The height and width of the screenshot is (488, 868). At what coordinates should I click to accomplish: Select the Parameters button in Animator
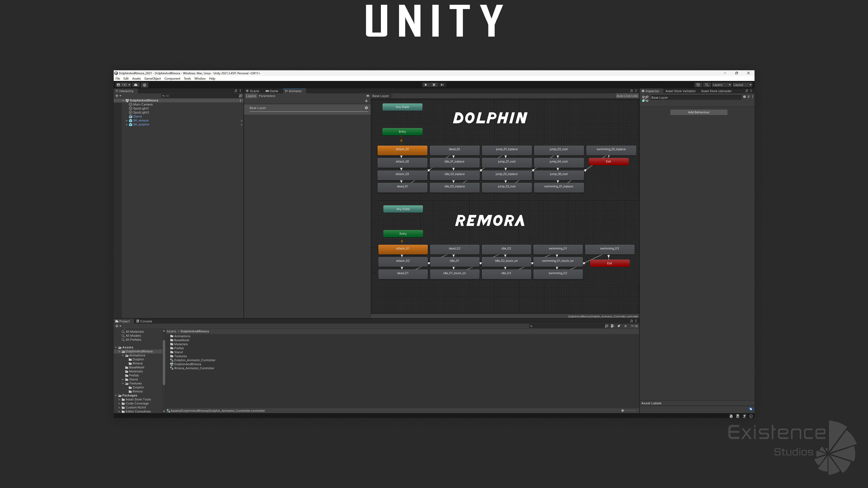pos(267,96)
